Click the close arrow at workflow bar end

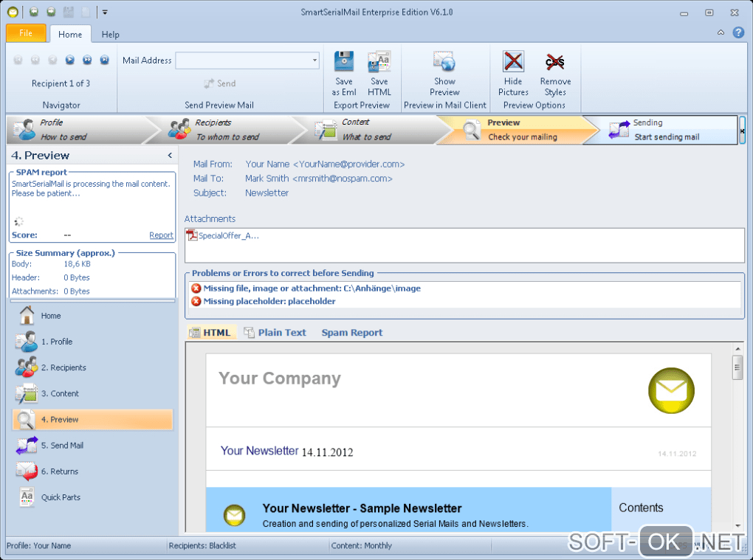(742, 131)
